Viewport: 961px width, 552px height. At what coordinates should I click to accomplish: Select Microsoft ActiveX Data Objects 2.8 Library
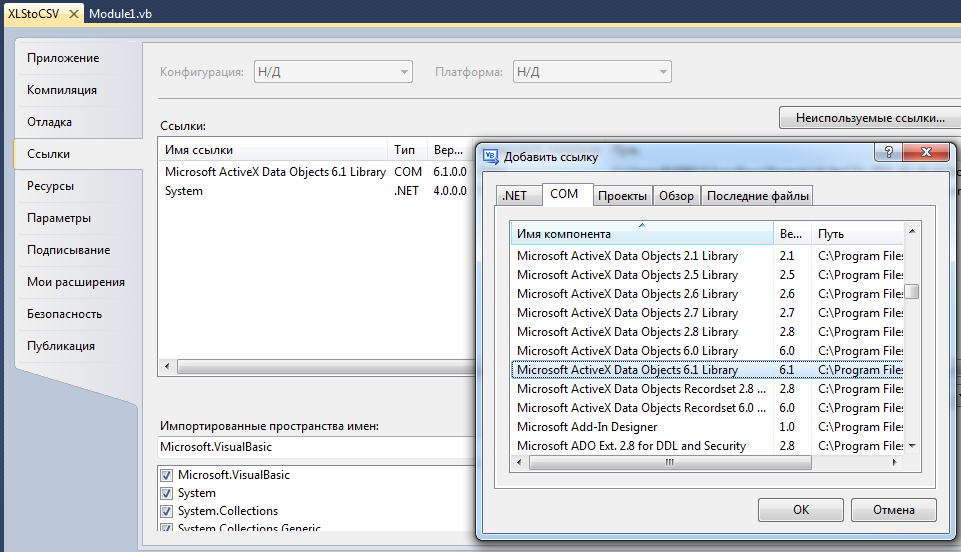tap(707, 332)
